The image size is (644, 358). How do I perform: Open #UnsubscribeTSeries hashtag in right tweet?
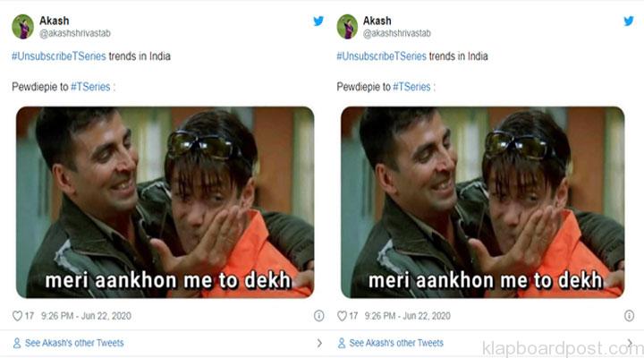point(382,56)
